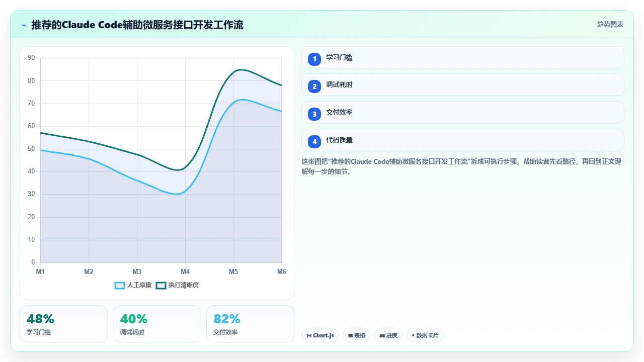Click the 82% 交付效率 stat card
The image size is (644, 362).
coord(250,324)
